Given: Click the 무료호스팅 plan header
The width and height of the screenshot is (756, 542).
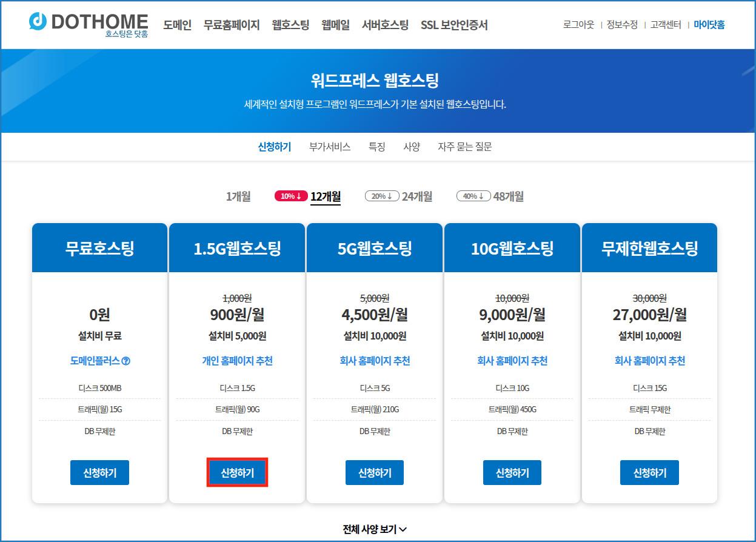Looking at the screenshot, I should pos(99,248).
